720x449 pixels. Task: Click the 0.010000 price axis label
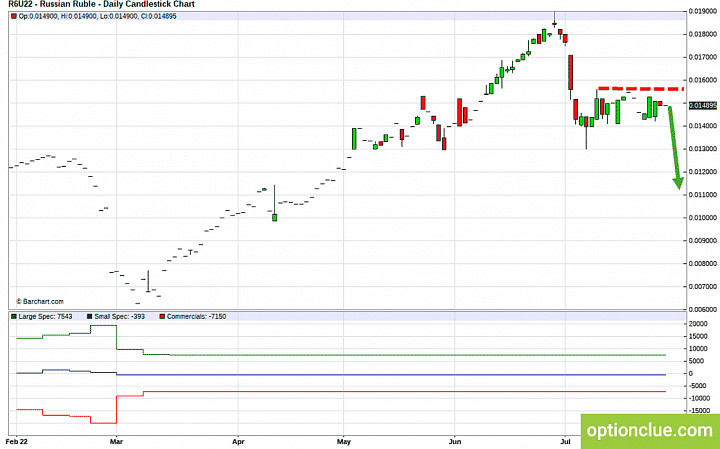point(703,218)
